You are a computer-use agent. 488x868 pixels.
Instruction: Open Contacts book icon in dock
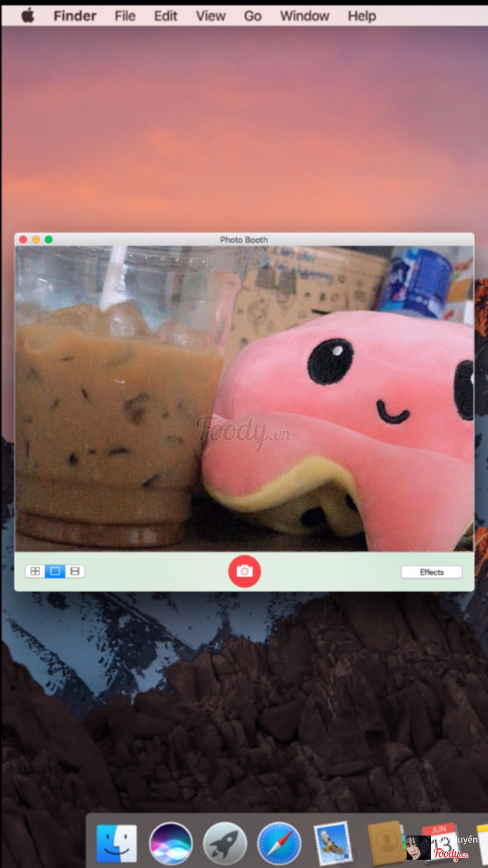click(386, 844)
